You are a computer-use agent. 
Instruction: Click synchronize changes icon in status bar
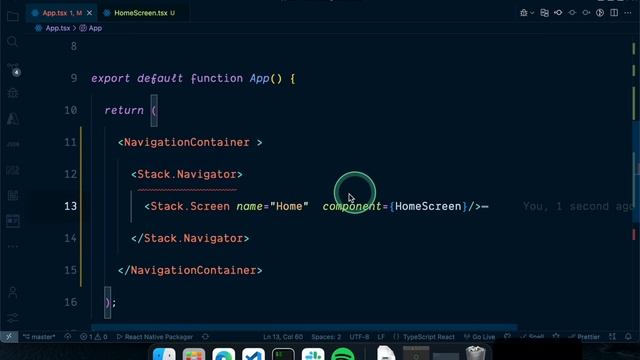(x=68, y=337)
